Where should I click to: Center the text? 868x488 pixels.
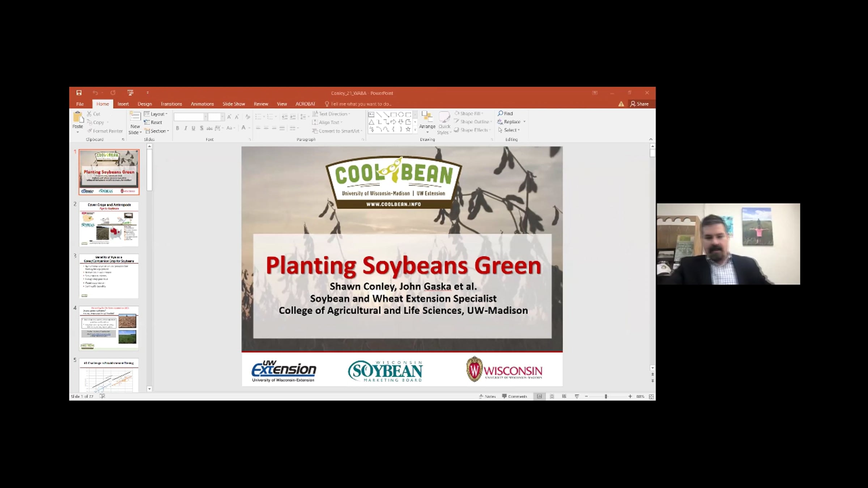266,128
